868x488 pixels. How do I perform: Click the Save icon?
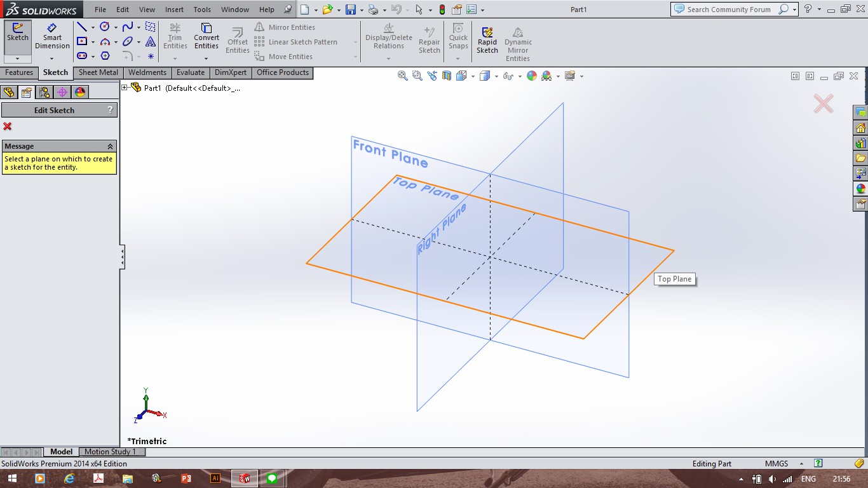click(350, 10)
